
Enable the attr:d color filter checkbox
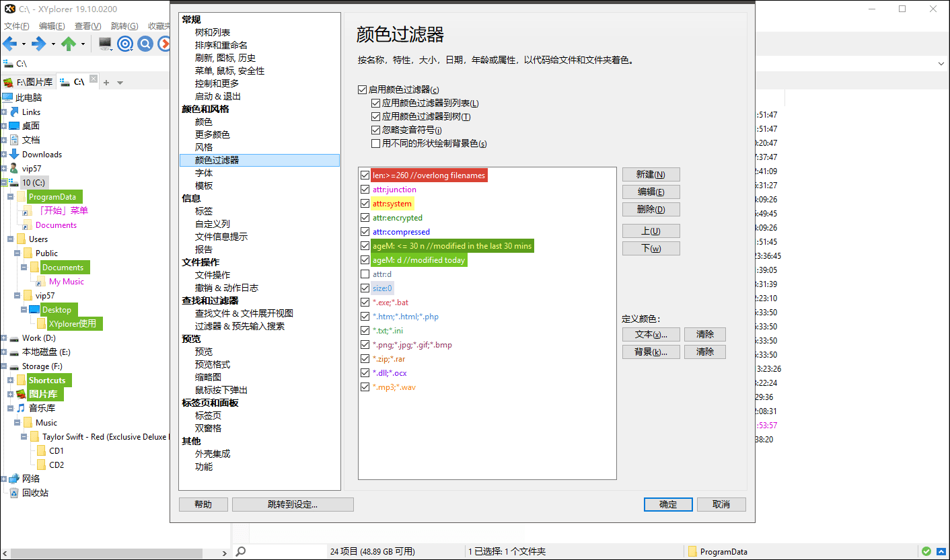pyautogui.click(x=365, y=274)
